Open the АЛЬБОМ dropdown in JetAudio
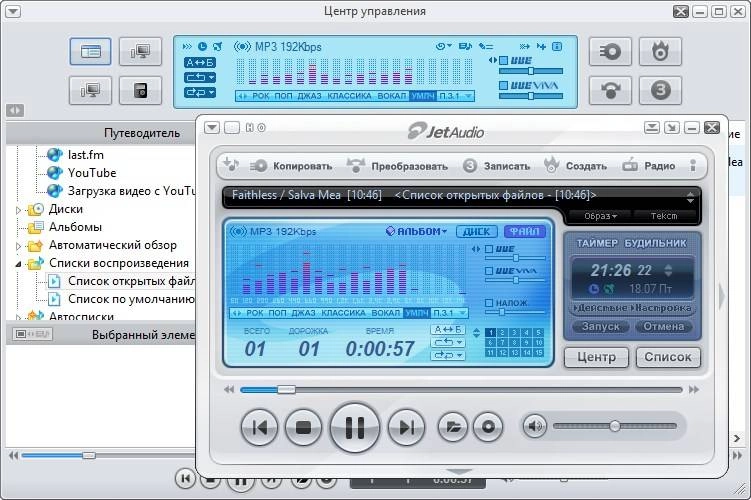Viewport: 751px width, 500px height. pos(416,232)
